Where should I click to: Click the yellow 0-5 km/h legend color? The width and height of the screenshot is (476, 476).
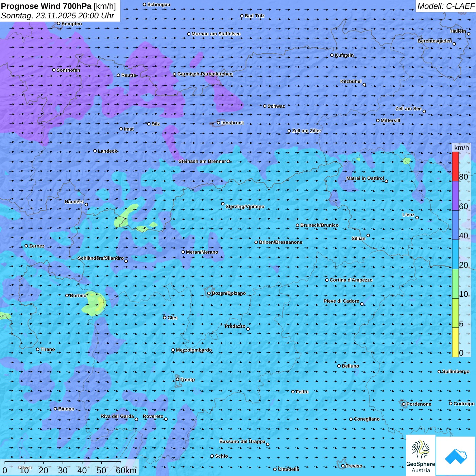(x=455, y=342)
